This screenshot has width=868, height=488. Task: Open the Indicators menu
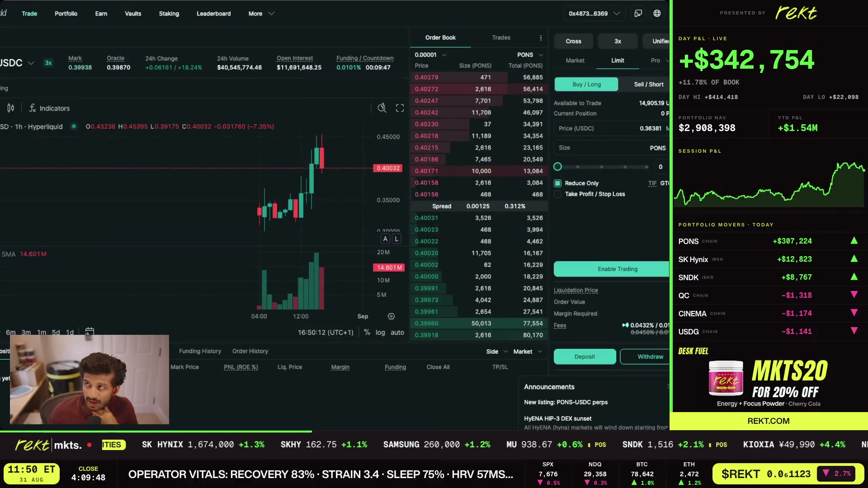coord(50,108)
